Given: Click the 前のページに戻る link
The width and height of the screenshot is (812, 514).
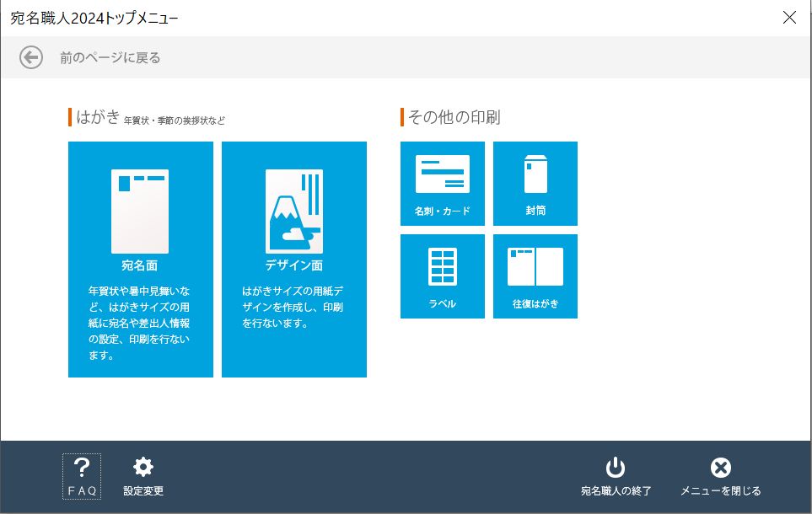Looking at the screenshot, I should coord(108,58).
